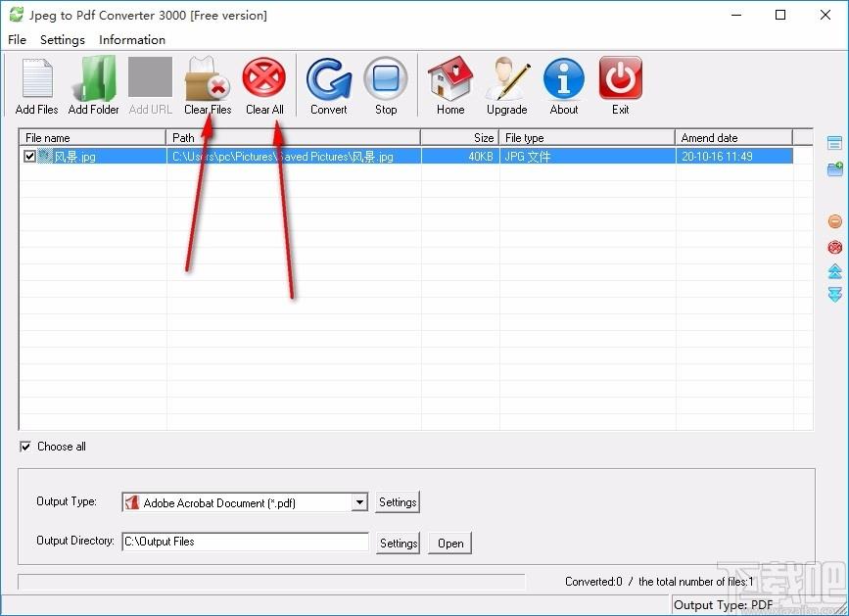Click the Open output directory button
Viewport: 849px width, 616px height.
pyautogui.click(x=449, y=543)
